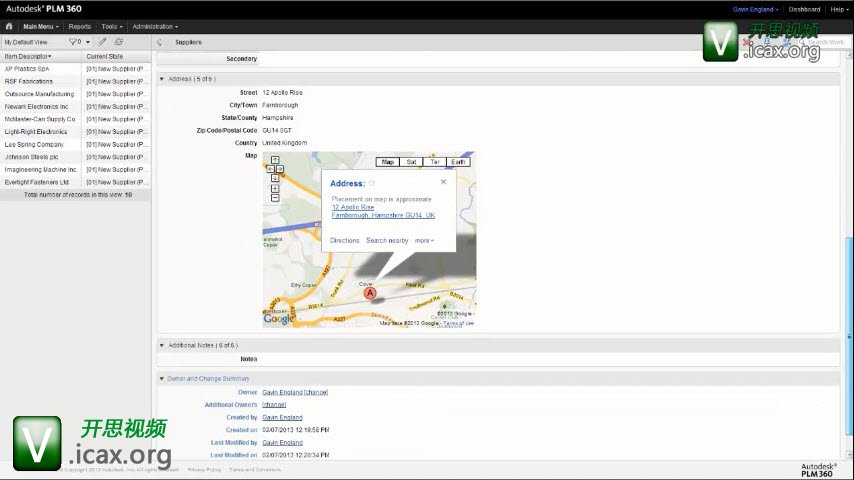Open the more dropdown in map bubble
This screenshot has height=480, width=854.
coord(424,240)
